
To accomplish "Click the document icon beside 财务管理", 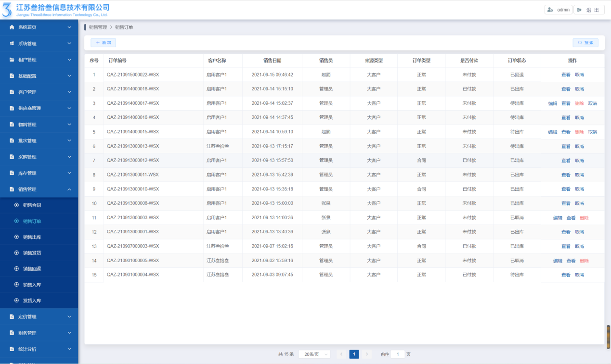I will [12, 333].
